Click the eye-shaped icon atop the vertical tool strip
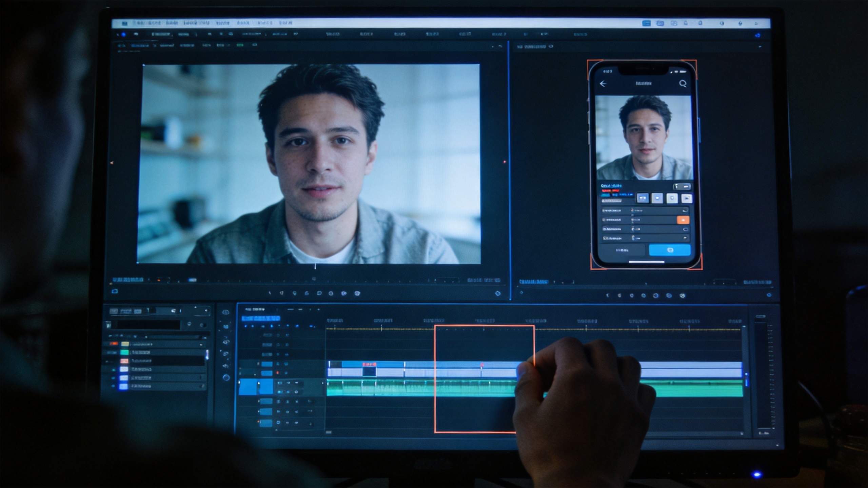 point(226,312)
